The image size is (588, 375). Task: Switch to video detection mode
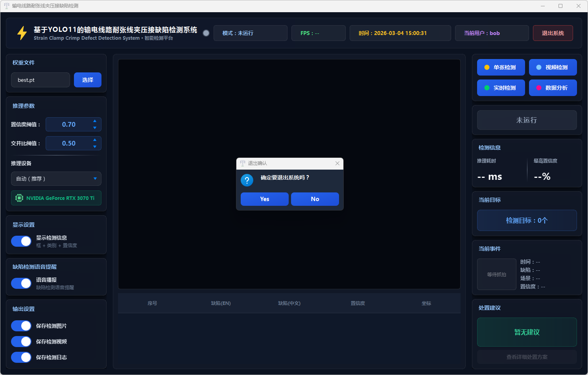click(553, 67)
